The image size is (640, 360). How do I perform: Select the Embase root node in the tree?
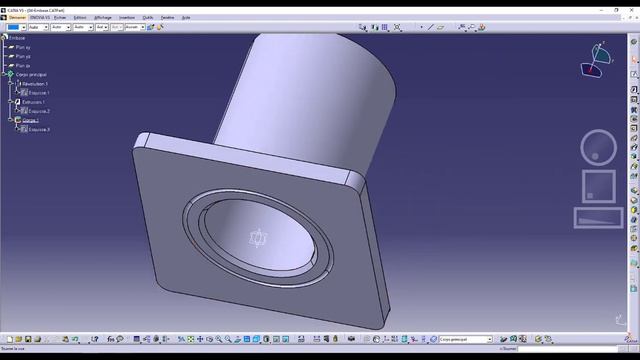pos(17,38)
